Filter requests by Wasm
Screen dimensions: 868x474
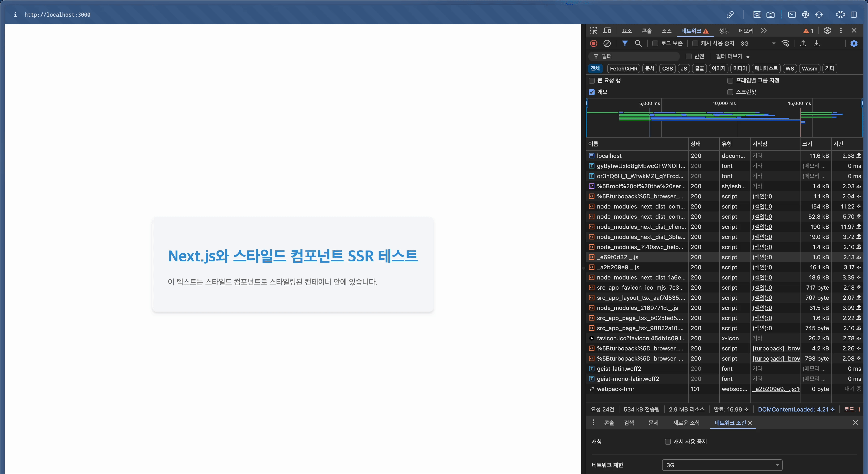pos(809,69)
